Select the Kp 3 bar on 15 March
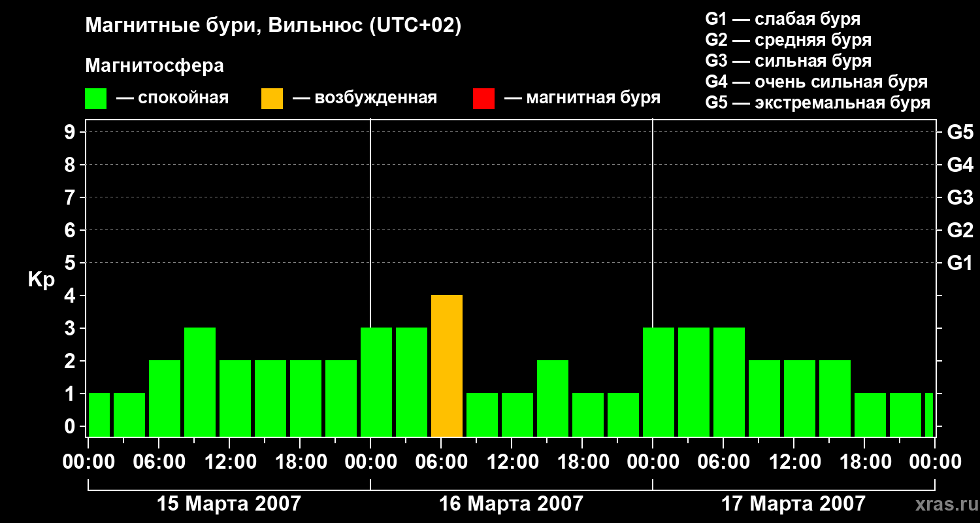Viewport: 980px width, 523px height. [200, 382]
